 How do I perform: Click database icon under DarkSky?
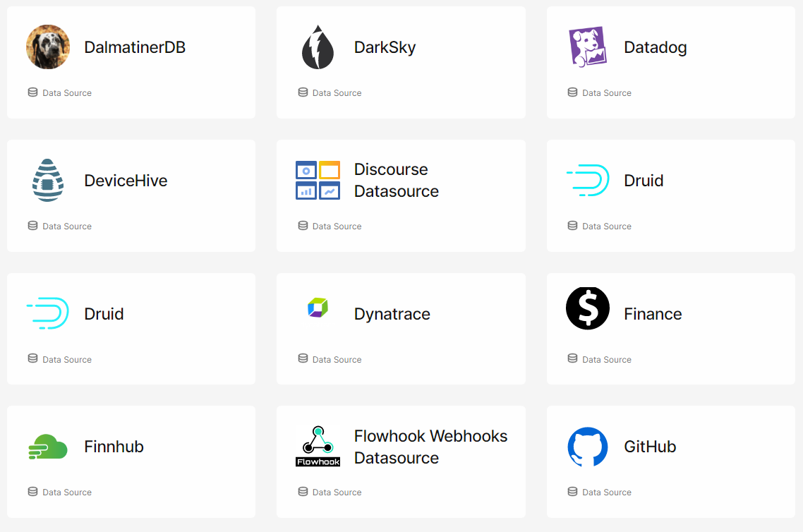303,92
